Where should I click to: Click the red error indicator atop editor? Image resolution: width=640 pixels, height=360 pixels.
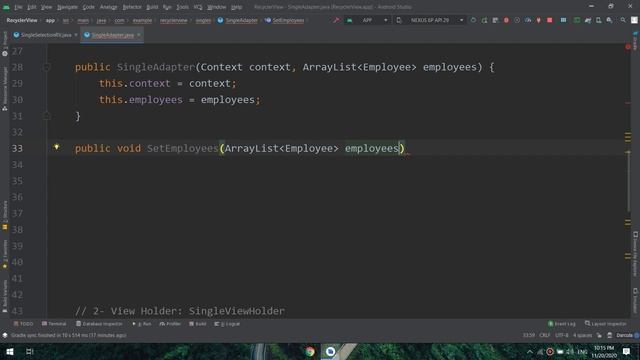(x=628, y=47)
